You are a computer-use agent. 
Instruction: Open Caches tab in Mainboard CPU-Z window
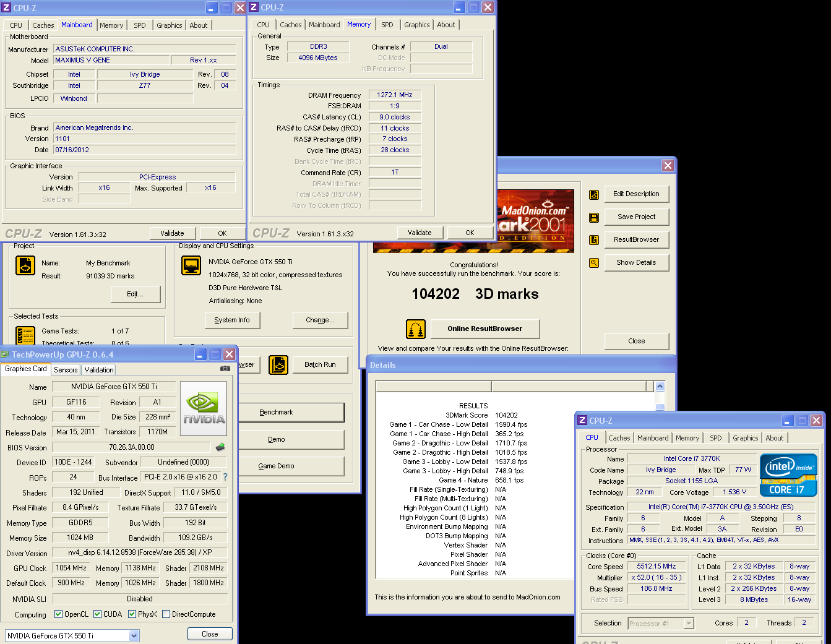(x=43, y=25)
